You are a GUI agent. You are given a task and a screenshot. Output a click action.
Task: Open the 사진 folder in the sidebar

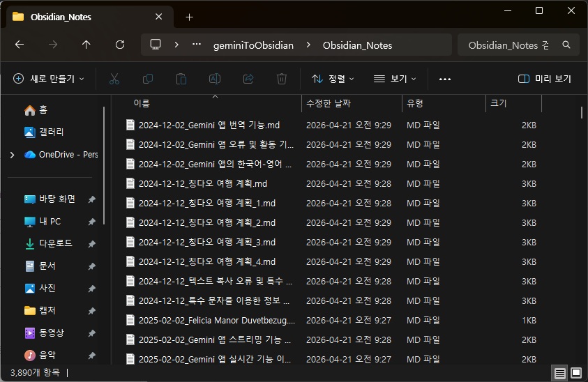[40, 288]
